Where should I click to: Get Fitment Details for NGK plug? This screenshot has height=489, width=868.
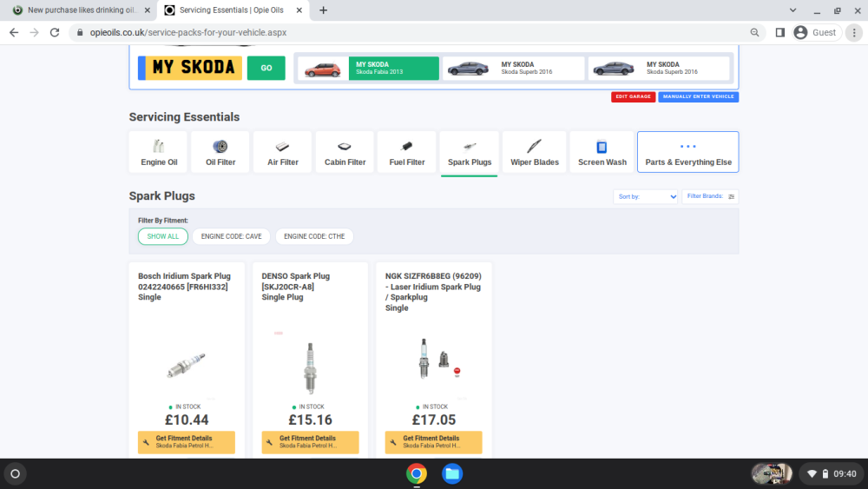coord(433,442)
